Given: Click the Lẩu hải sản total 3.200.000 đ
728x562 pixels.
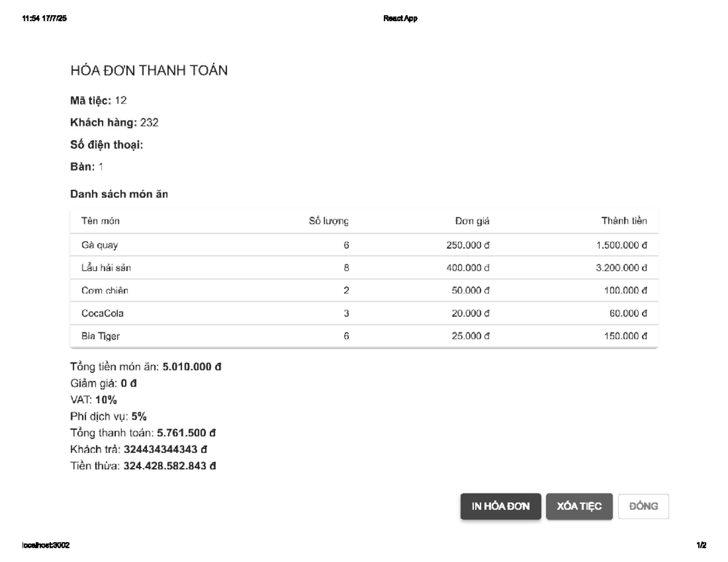Looking at the screenshot, I should point(621,267).
